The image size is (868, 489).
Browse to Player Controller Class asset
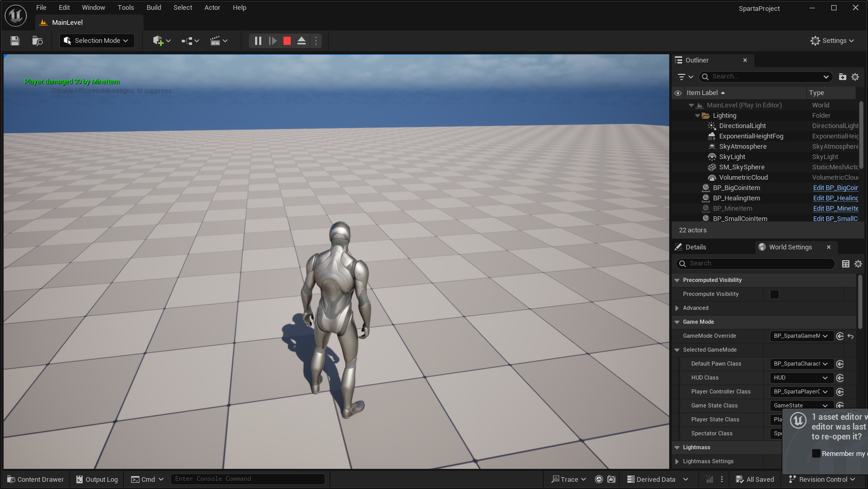coord(840,392)
